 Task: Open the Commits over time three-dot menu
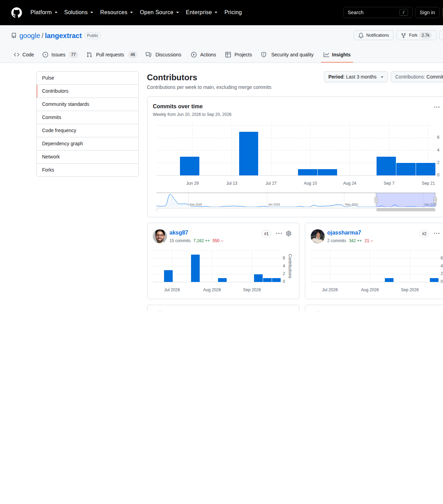437,107
